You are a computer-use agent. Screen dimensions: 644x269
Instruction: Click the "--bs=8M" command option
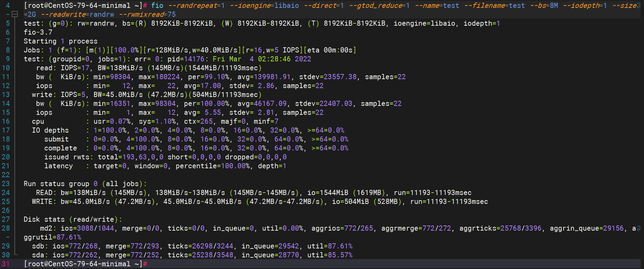pos(544,5)
